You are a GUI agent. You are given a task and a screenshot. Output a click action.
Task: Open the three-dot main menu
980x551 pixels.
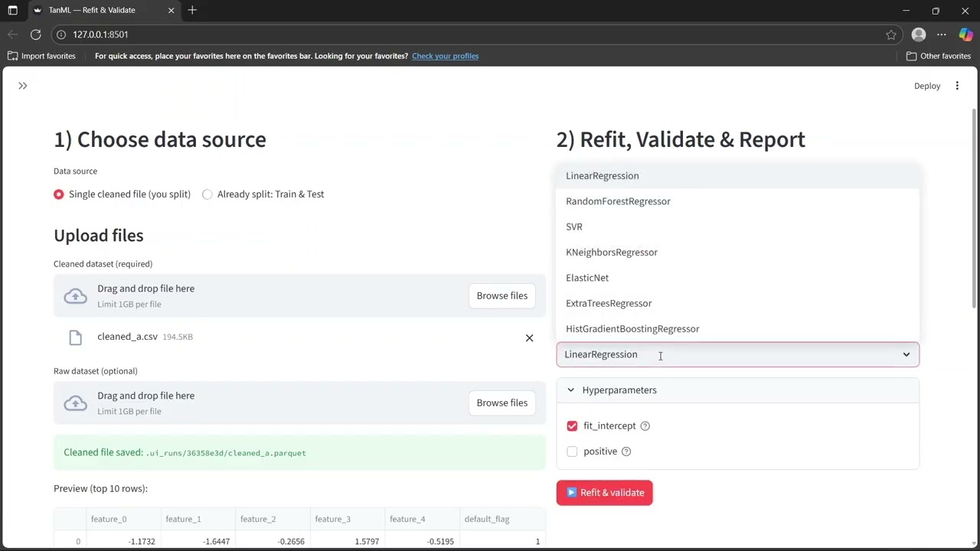957,86
